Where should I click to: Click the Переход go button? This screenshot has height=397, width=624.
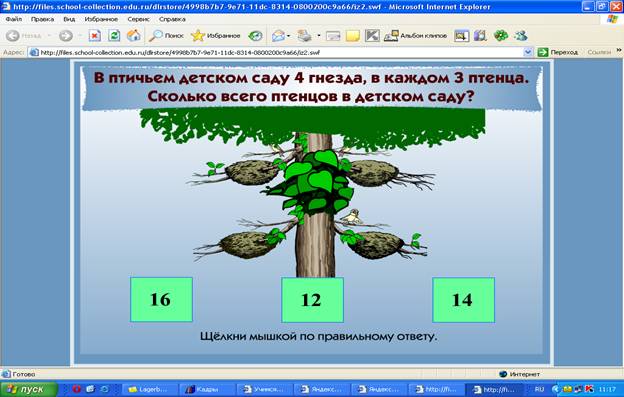click(558, 53)
